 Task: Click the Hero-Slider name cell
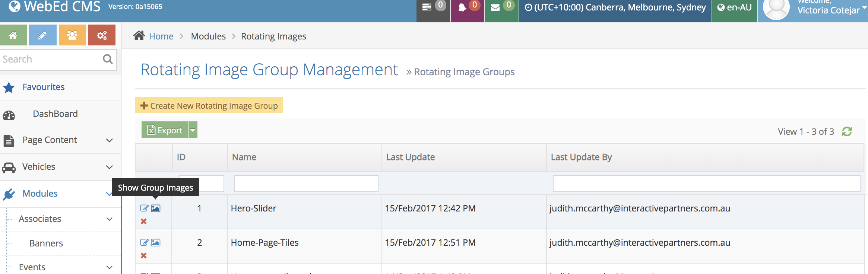pos(305,212)
